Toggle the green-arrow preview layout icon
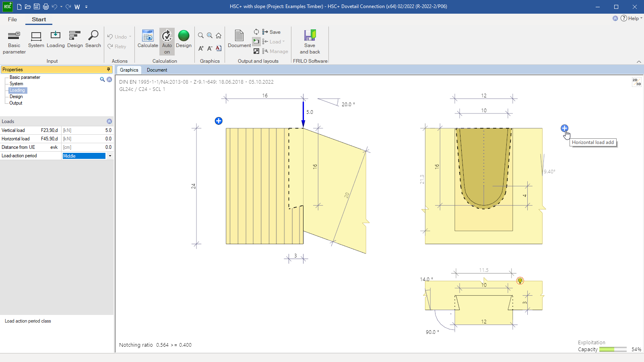The height and width of the screenshot is (362, 644). (256, 41)
